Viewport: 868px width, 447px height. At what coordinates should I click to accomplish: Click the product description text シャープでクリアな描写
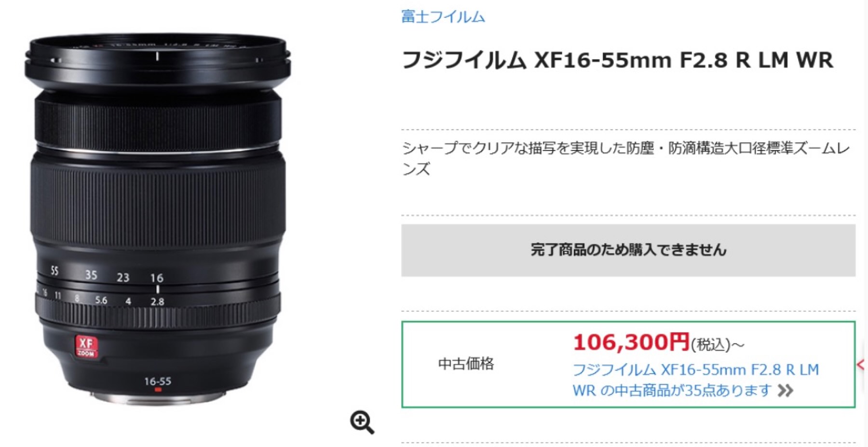[626, 158]
